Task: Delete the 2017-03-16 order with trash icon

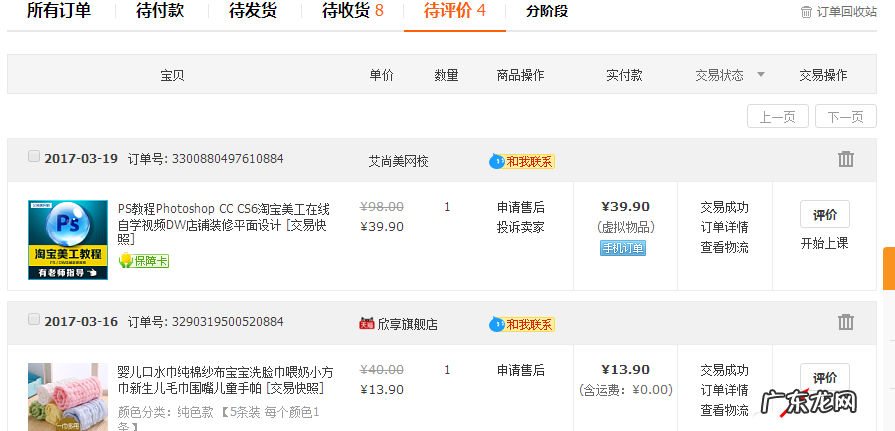Action: tap(846, 322)
